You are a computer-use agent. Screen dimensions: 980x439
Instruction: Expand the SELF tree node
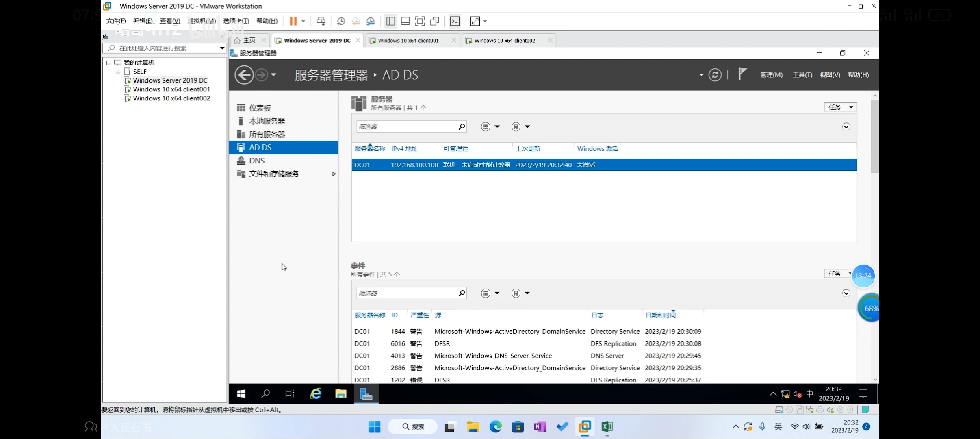tap(118, 72)
